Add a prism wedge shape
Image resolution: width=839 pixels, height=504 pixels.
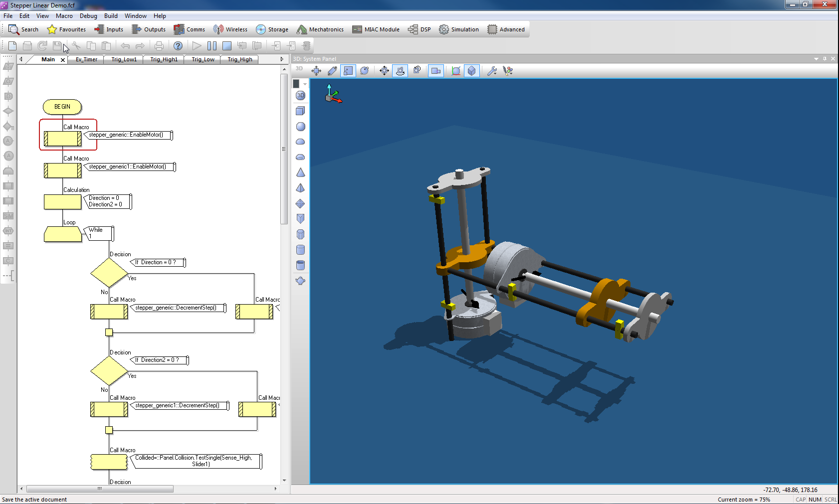[x=300, y=218]
